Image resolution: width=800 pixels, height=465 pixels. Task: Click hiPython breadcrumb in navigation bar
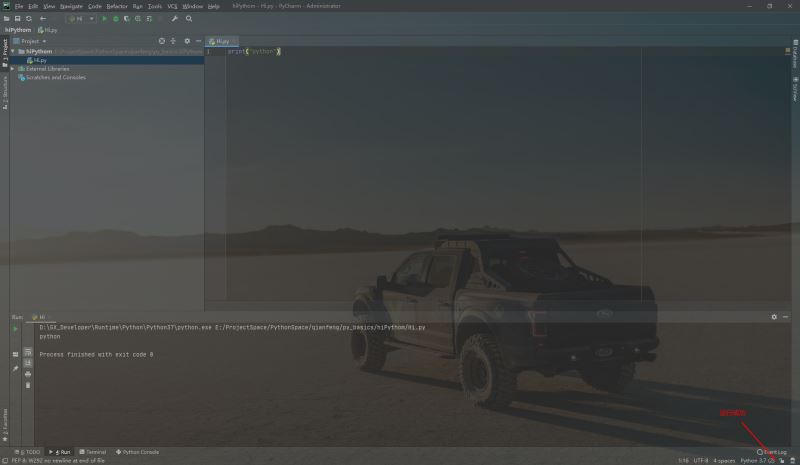point(18,30)
